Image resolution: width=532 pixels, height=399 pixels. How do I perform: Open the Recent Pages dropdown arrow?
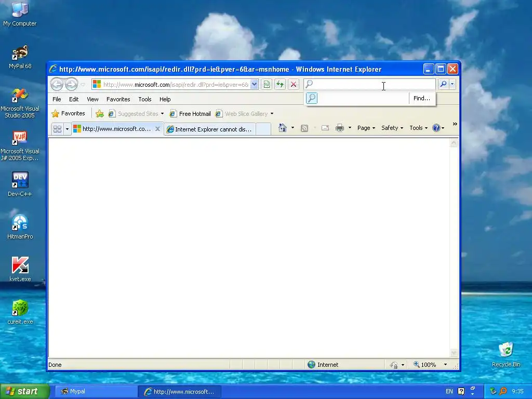pyautogui.click(x=83, y=85)
